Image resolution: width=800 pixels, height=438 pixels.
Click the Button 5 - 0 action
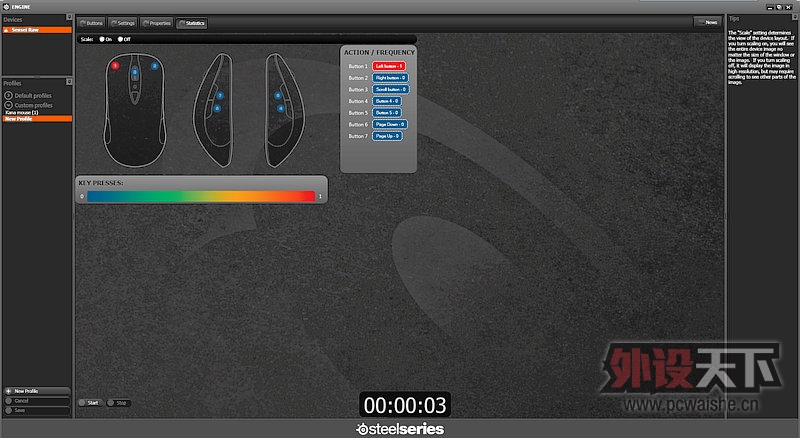(387, 113)
